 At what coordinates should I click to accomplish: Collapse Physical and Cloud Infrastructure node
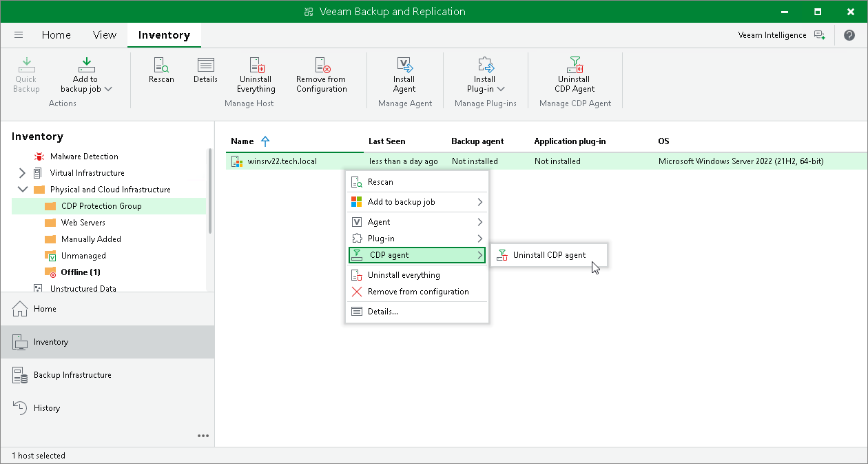[21, 190]
